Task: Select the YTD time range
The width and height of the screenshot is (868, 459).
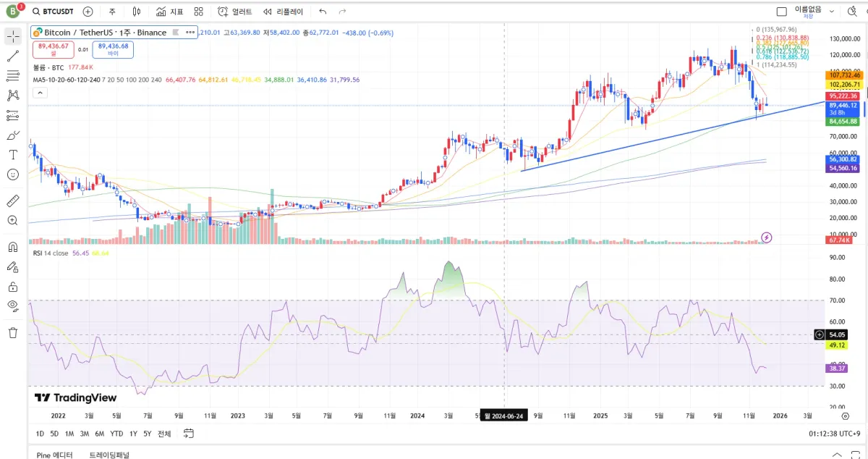Action: point(116,434)
